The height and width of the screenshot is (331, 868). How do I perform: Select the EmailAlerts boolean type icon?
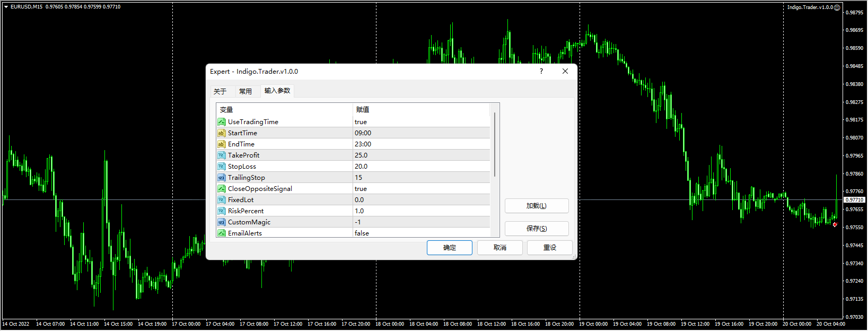click(x=222, y=233)
